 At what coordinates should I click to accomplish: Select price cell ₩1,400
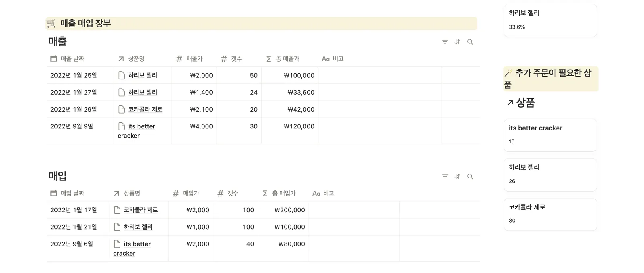point(194,92)
